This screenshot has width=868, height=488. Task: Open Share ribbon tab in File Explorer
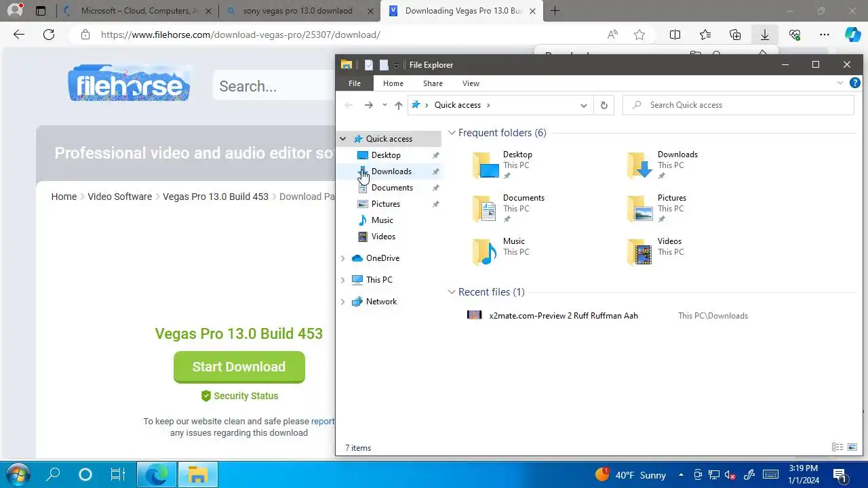click(x=433, y=83)
